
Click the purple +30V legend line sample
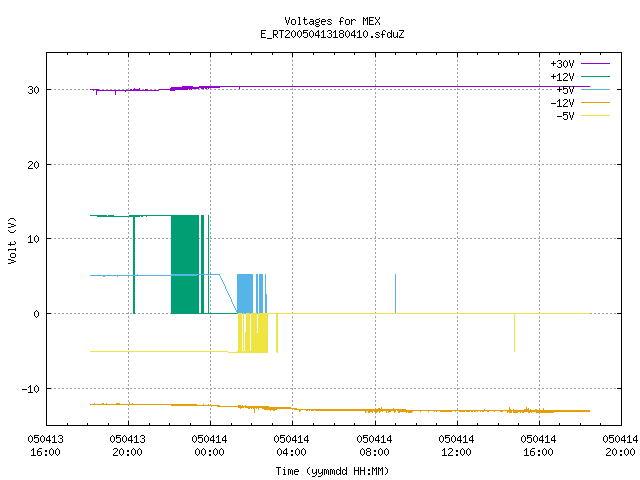[x=595, y=64]
